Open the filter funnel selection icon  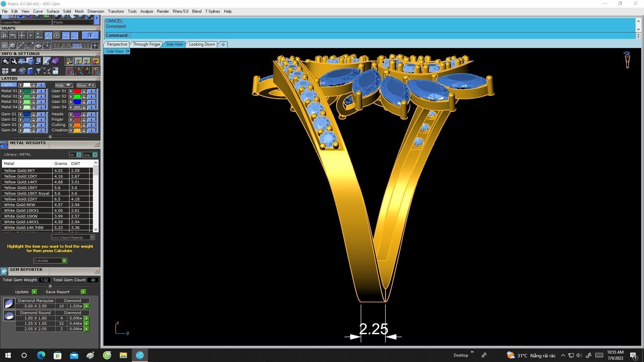click(x=39, y=71)
